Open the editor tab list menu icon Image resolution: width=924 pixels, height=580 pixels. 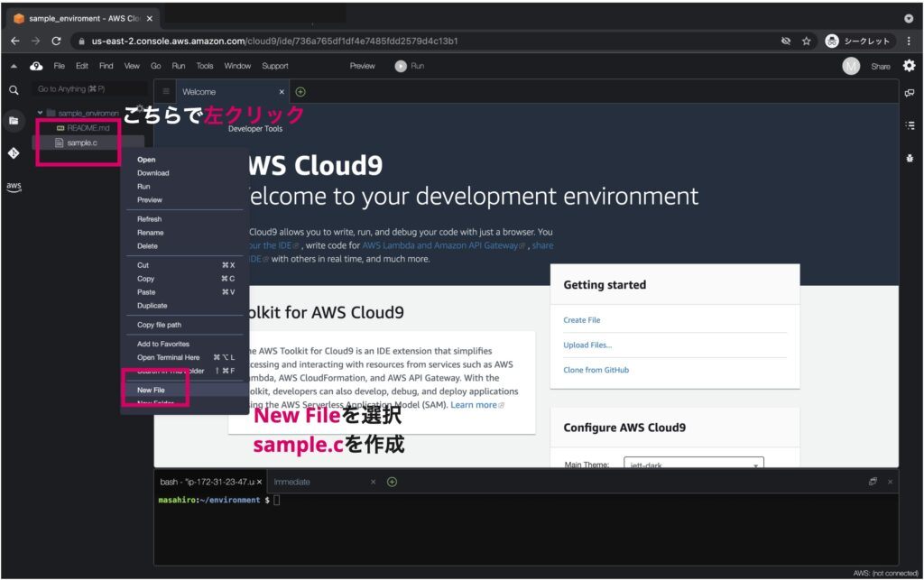tap(166, 91)
